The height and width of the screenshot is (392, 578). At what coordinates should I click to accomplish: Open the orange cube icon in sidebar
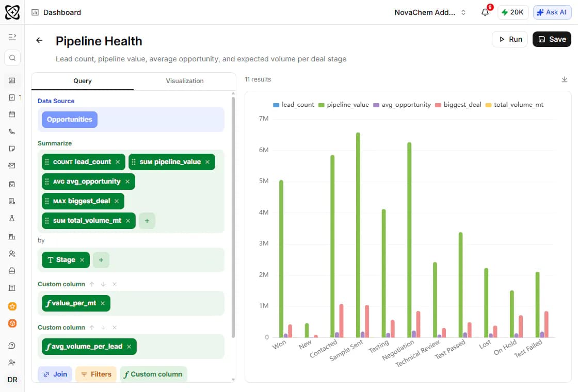pos(12,323)
